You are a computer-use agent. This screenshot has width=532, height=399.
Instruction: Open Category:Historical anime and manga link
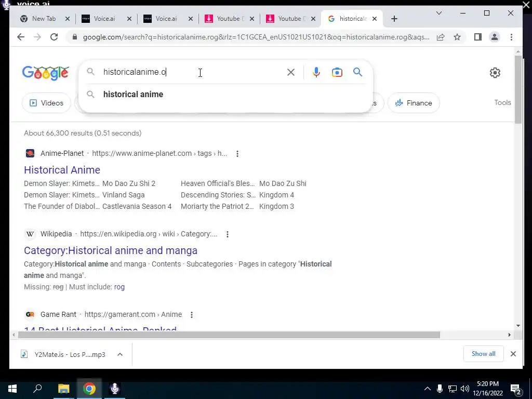[x=111, y=250]
